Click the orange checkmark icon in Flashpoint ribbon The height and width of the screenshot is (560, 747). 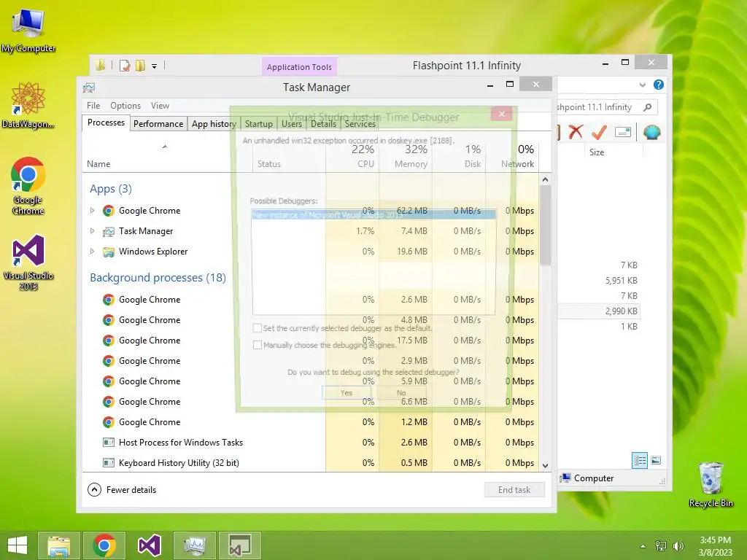pyautogui.click(x=599, y=132)
